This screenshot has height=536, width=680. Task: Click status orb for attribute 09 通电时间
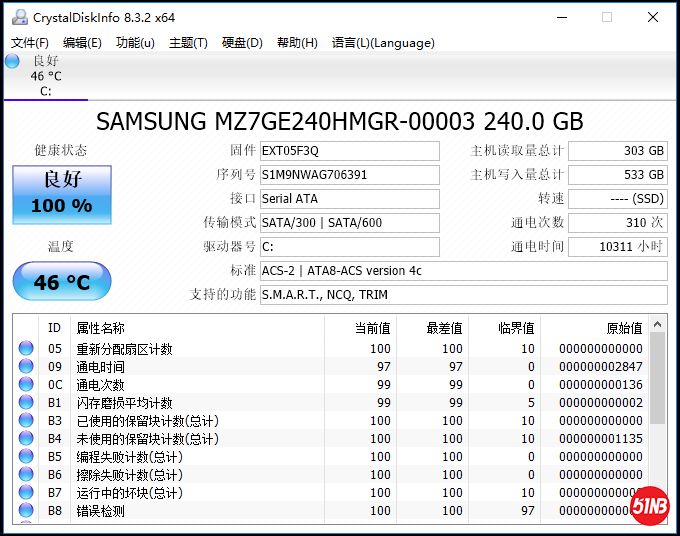point(26,367)
